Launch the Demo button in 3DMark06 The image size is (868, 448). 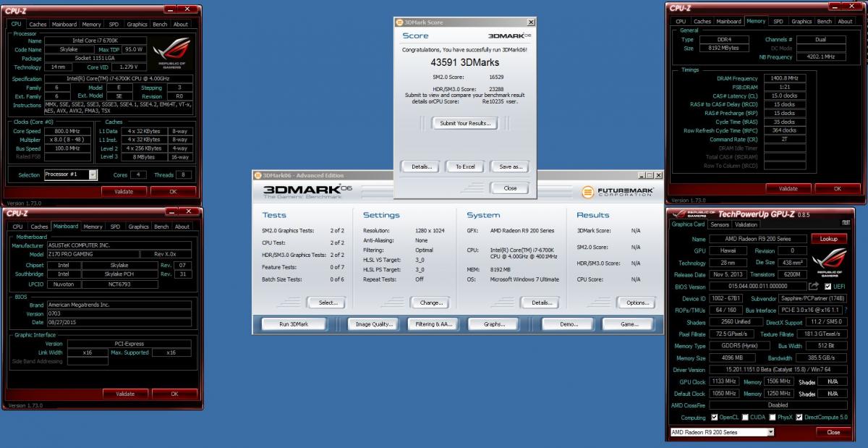coord(569,324)
